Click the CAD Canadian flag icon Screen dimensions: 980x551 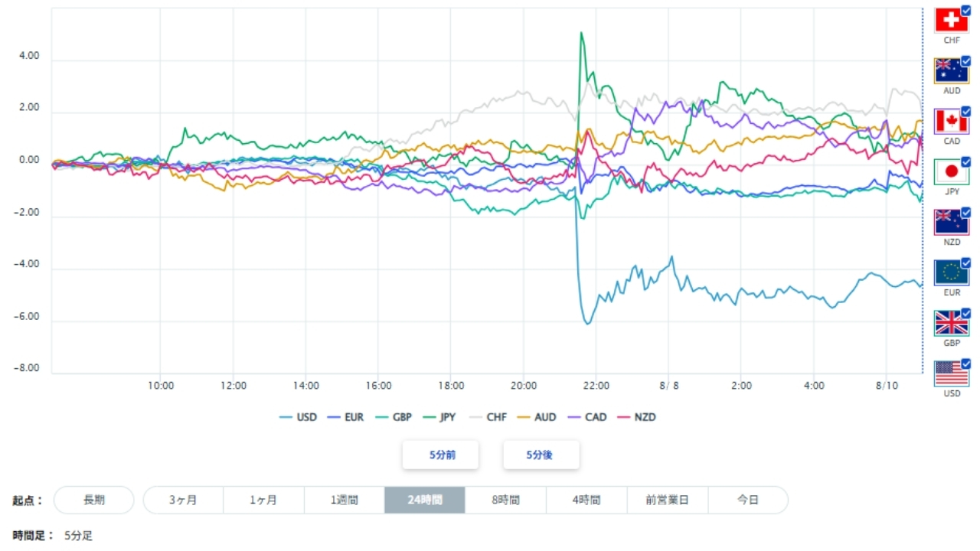[952, 121]
